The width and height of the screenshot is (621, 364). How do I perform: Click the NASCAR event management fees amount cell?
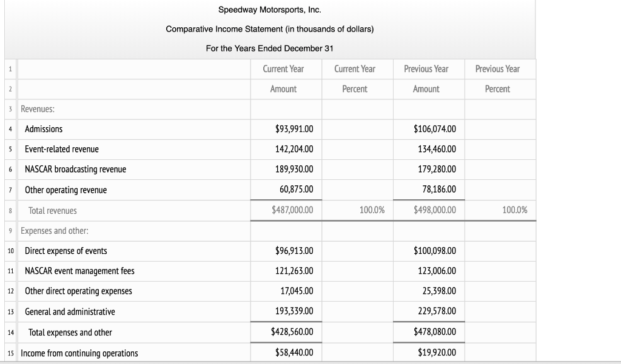[286, 271]
